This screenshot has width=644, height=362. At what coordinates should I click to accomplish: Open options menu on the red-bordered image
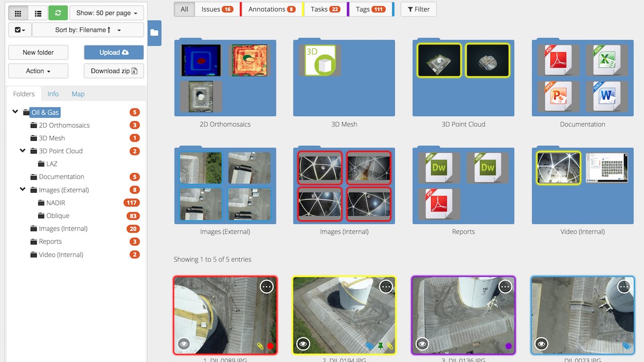267,287
